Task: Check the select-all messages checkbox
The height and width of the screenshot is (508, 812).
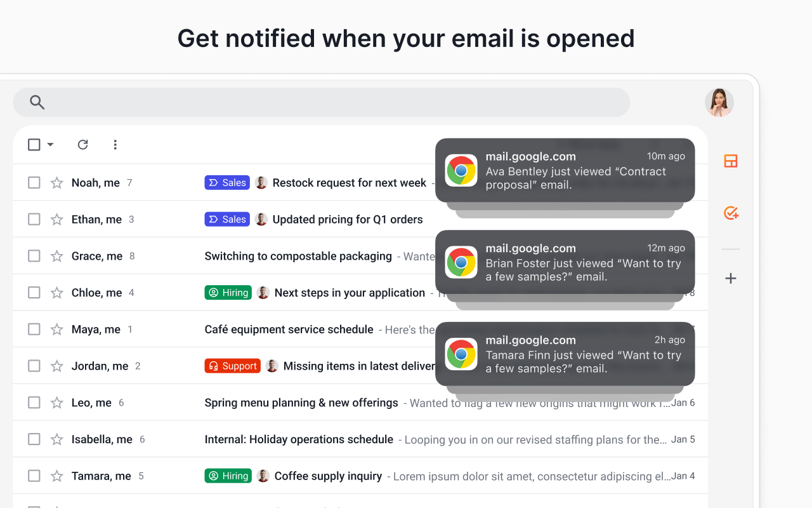Action: (34, 145)
